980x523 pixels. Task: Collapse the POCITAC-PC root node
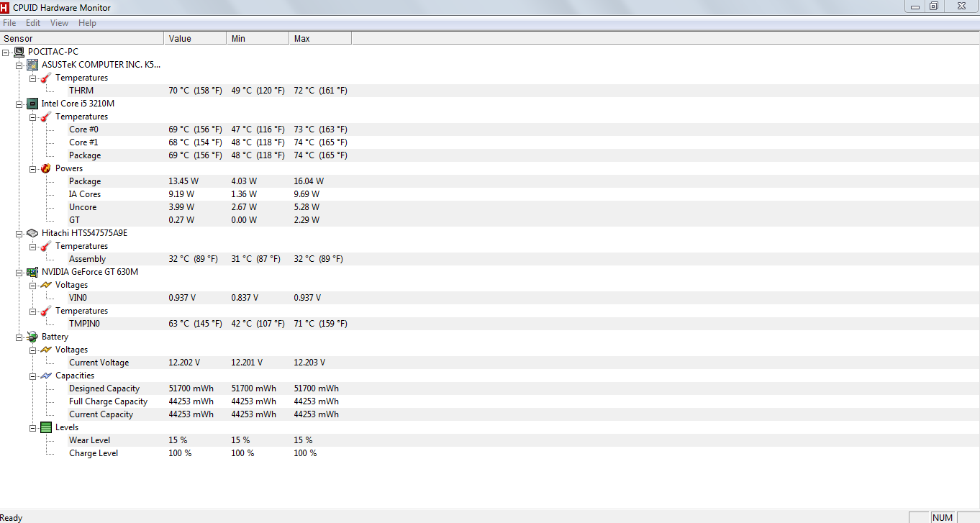pyautogui.click(x=6, y=52)
